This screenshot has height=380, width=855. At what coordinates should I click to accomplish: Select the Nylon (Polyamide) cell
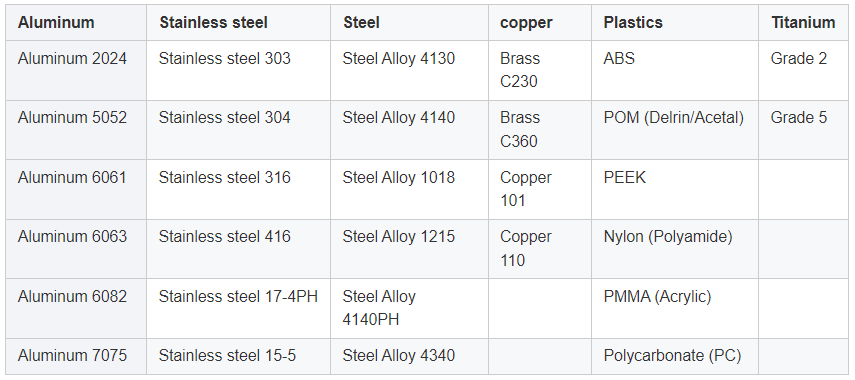point(675,249)
